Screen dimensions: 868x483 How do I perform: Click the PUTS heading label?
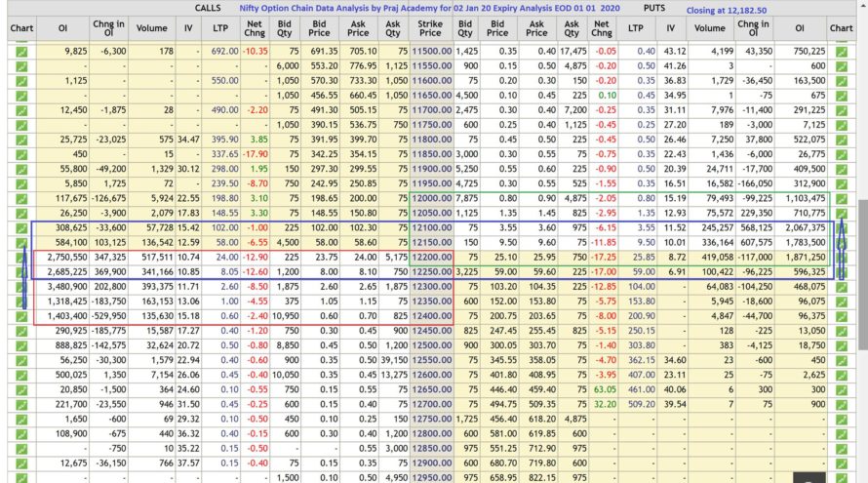(x=654, y=9)
